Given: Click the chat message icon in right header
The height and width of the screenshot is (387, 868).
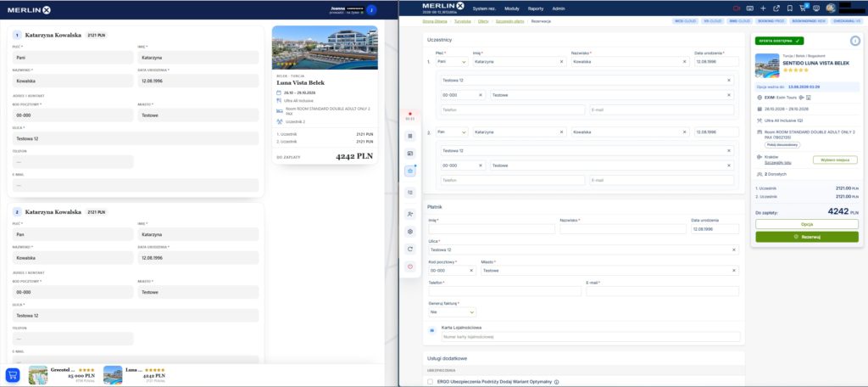Looking at the screenshot, I should click(816, 8).
